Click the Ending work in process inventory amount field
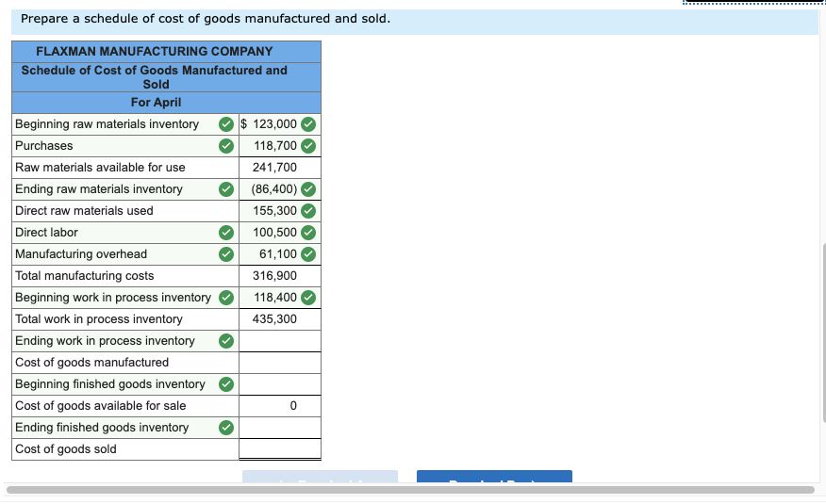 [x=280, y=341]
